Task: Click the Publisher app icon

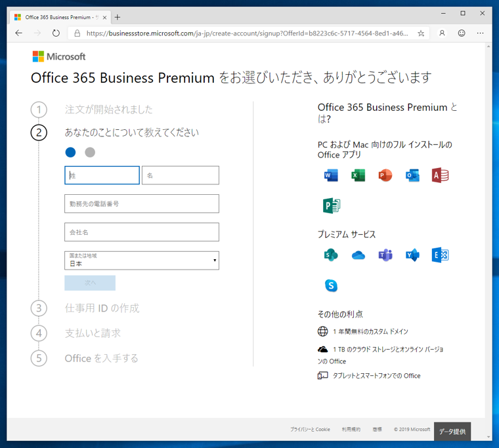Action: 332,206
